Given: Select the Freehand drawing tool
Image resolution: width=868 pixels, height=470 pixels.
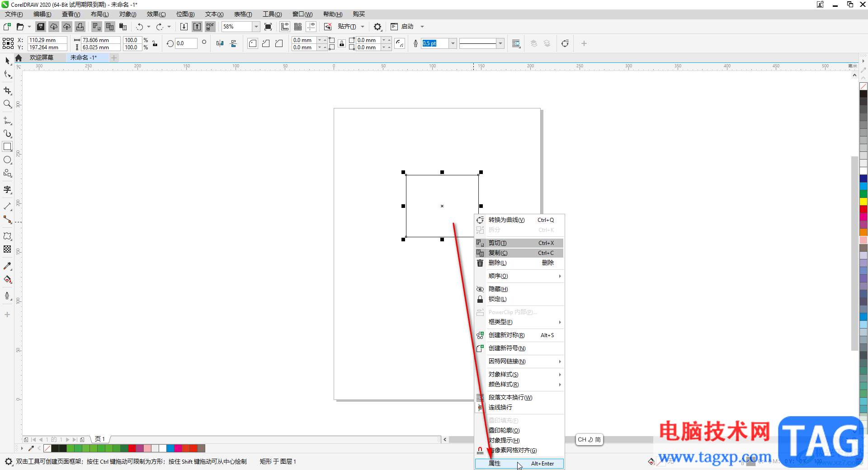Looking at the screenshot, I should [7, 121].
